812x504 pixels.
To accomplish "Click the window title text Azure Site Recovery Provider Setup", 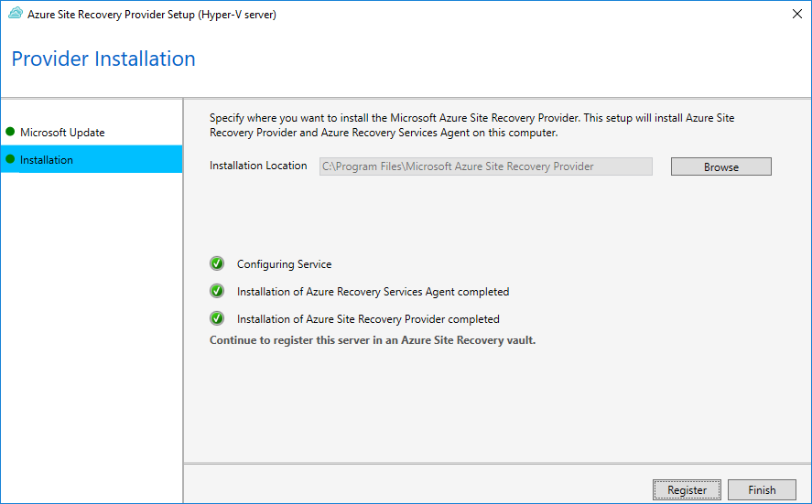I will 152,15.
